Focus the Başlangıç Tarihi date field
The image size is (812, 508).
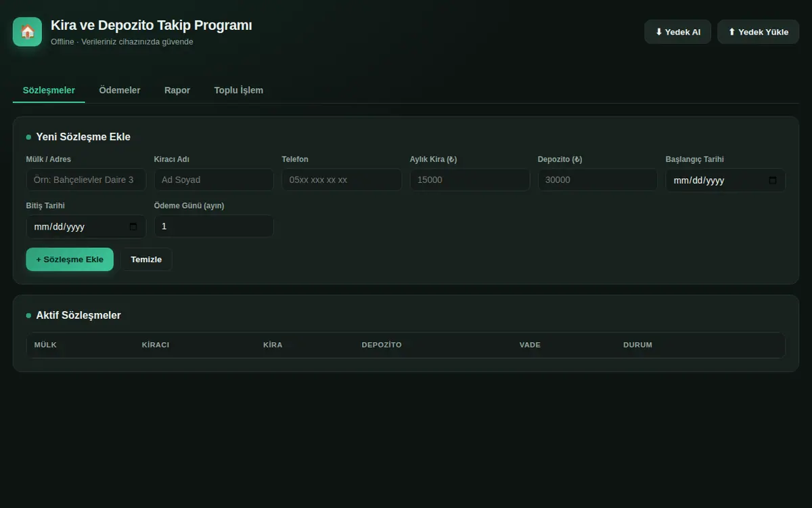point(725,180)
